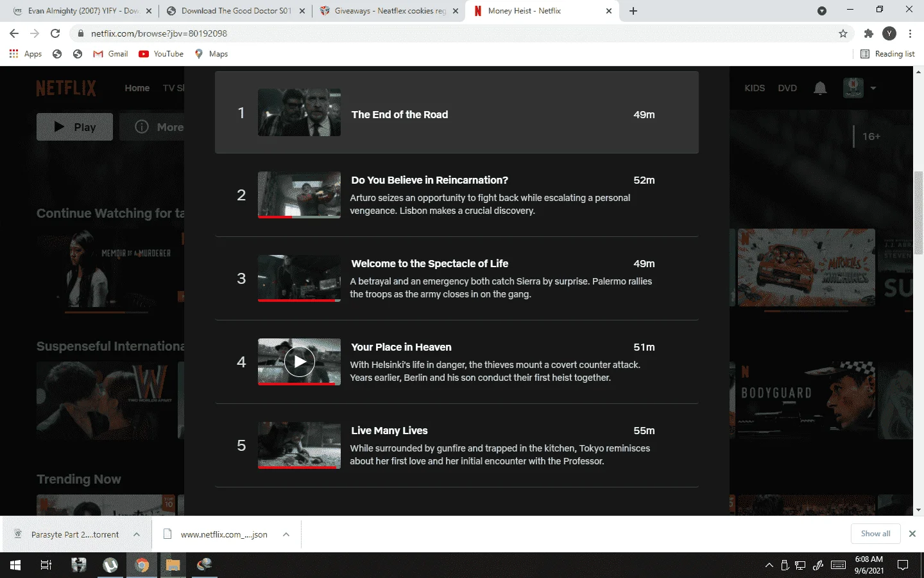Open the Reading list
This screenshot has width=924, height=578.
click(887, 54)
